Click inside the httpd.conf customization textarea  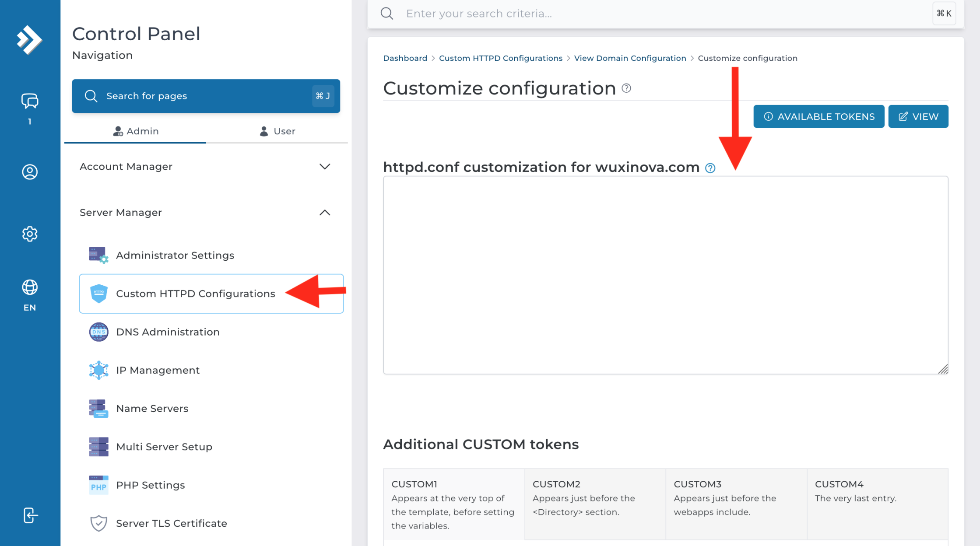click(x=666, y=275)
